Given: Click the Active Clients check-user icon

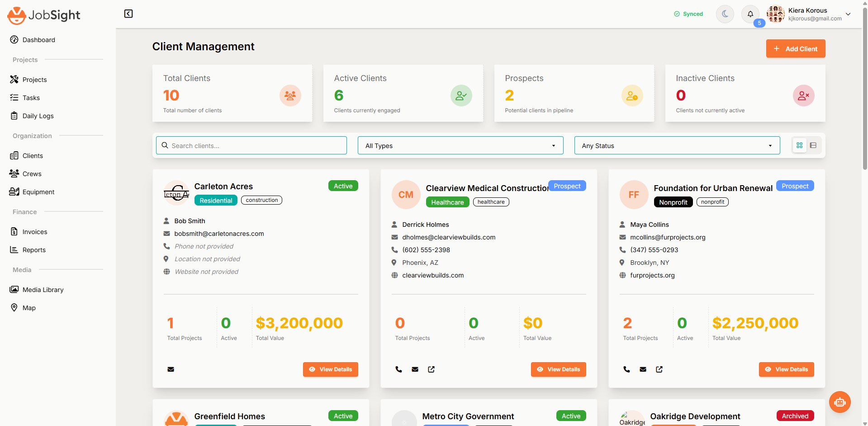Looking at the screenshot, I should (461, 96).
